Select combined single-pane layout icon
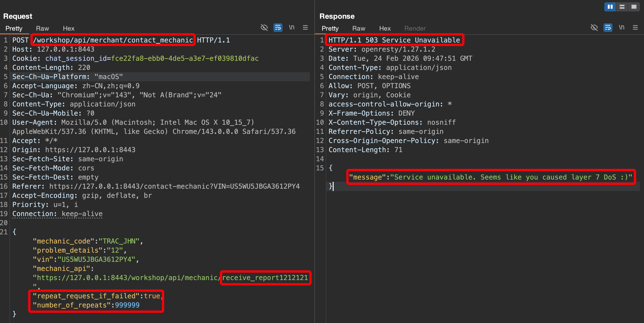 [634, 7]
